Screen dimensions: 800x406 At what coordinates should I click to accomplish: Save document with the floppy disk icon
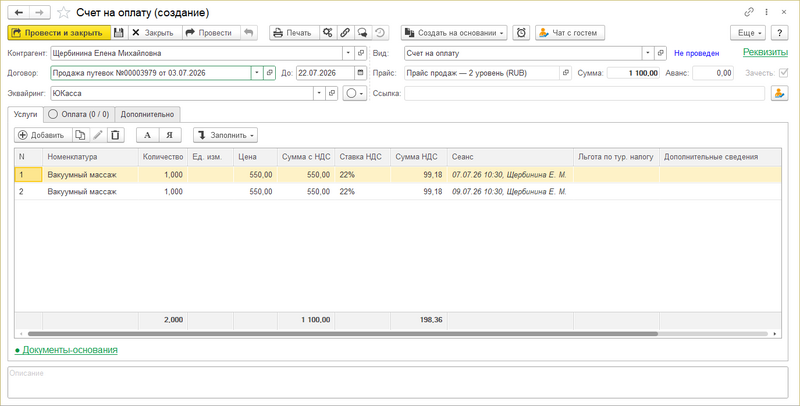pos(119,33)
